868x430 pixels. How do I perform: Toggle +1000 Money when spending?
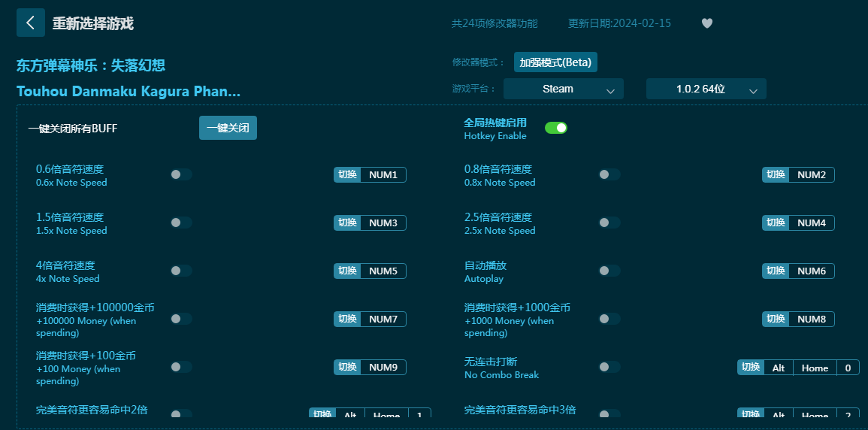click(609, 319)
